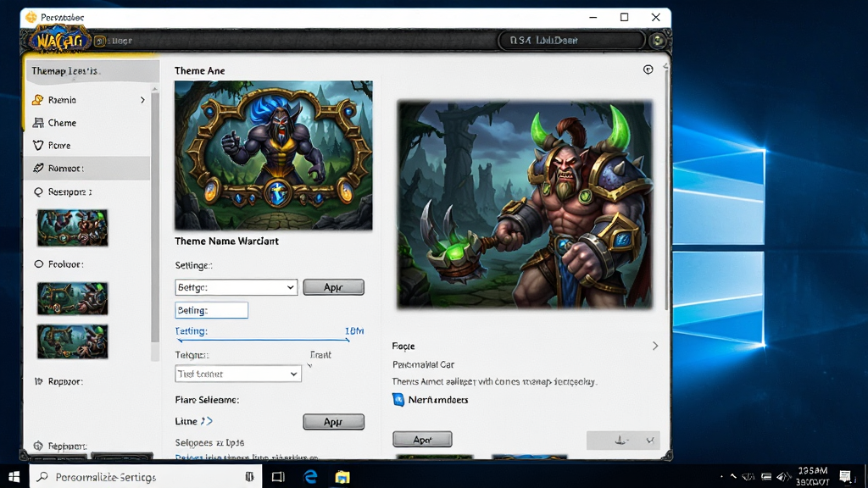
Task: Click the network icon in system tray
Action: pyautogui.click(x=766, y=477)
